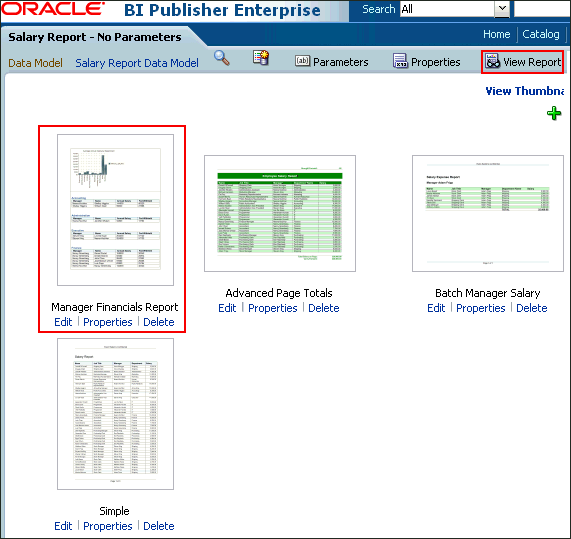This screenshot has width=571, height=539.
Task: Open the Search category dropdown
Action: coord(455,9)
